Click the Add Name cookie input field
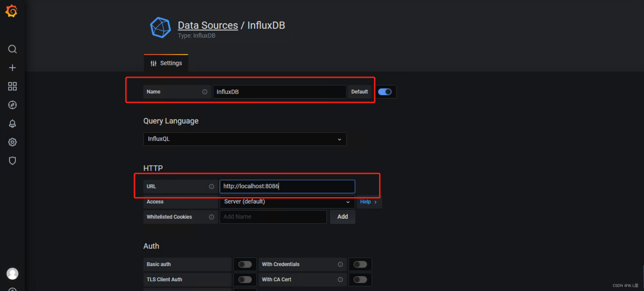 [x=273, y=217]
